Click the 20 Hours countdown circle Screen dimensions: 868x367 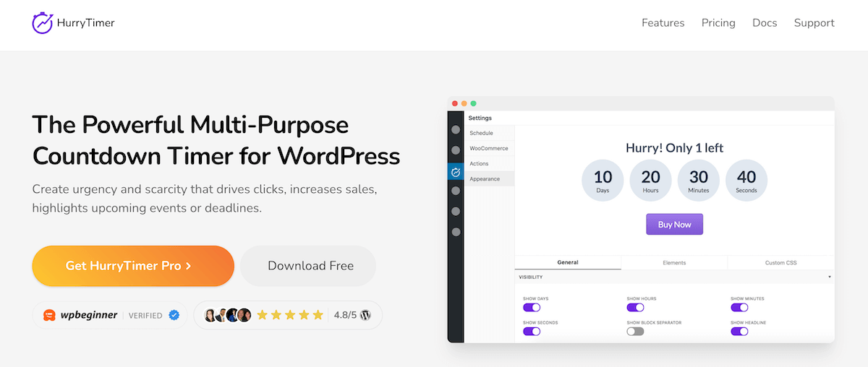click(x=650, y=181)
